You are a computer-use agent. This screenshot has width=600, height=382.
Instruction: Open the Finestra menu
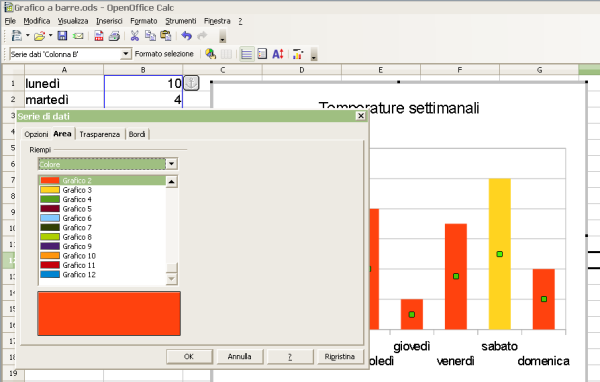pos(217,21)
